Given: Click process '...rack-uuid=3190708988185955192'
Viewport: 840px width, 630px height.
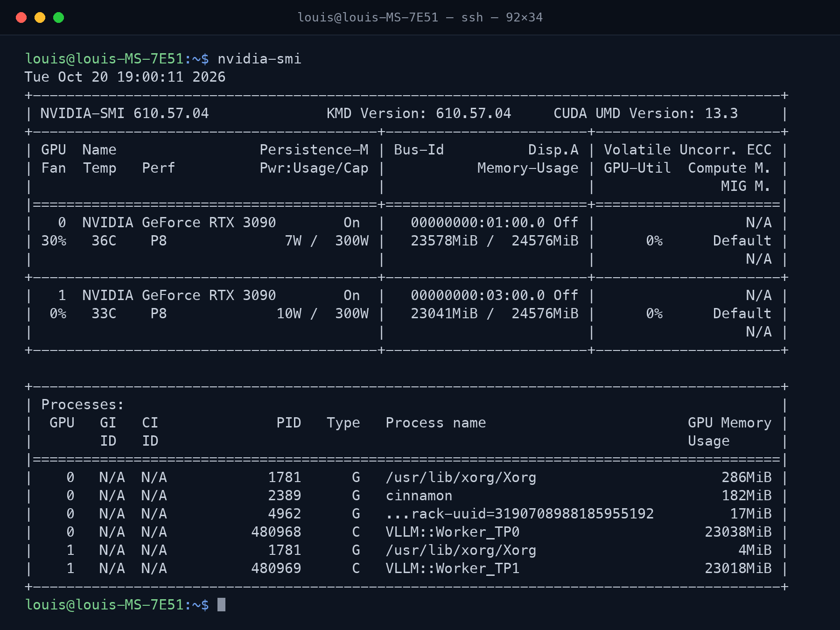Looking at the screenshot, I should point(520,514).
